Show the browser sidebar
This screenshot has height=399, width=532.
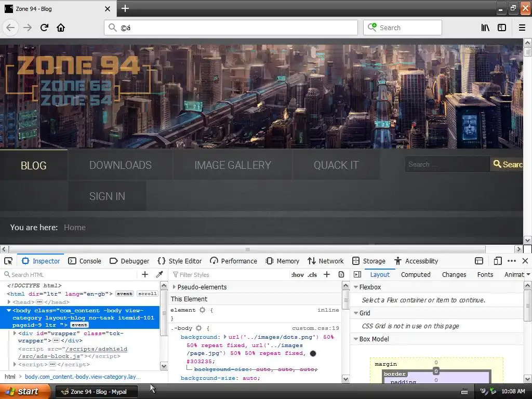(502, 28)
